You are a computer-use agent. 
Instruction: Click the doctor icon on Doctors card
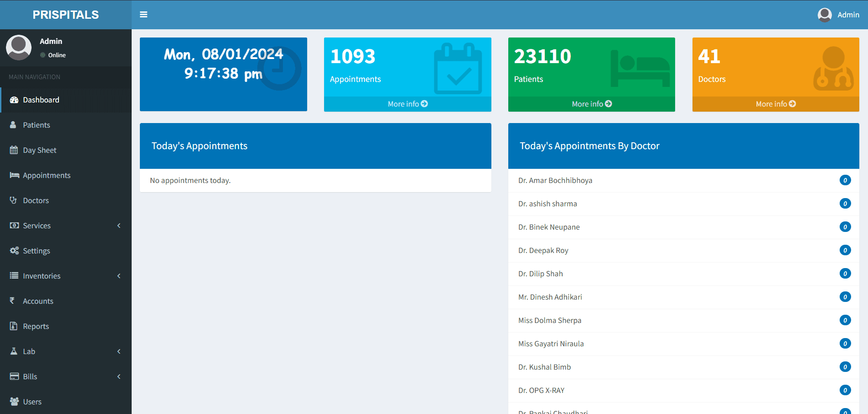coord(834,69)
